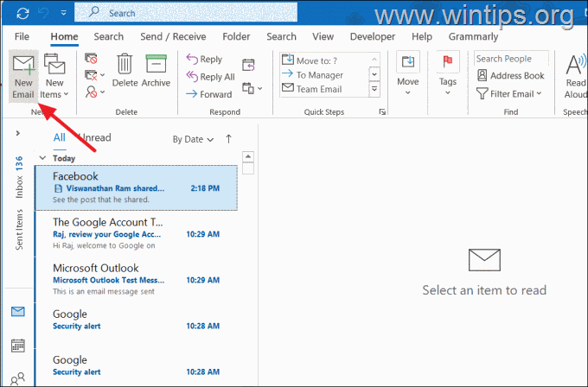
Task: Click the Delete trash can icon
Action: tap(125, 70)
